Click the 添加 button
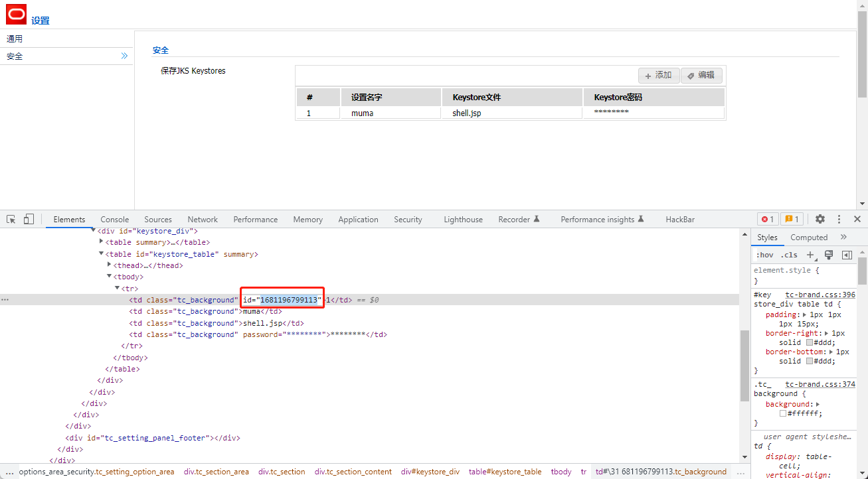The width and height of the screenshot is (868, 479). pos(659,75)
